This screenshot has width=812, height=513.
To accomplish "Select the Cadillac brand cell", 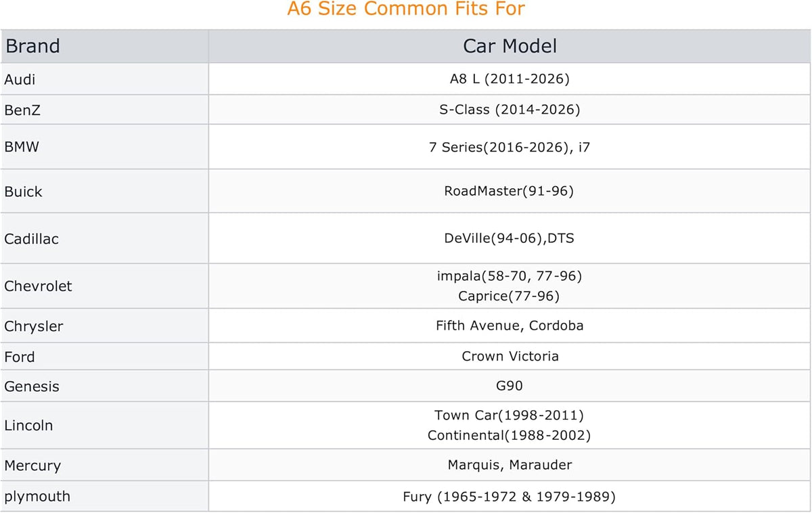I will [104, 238].
